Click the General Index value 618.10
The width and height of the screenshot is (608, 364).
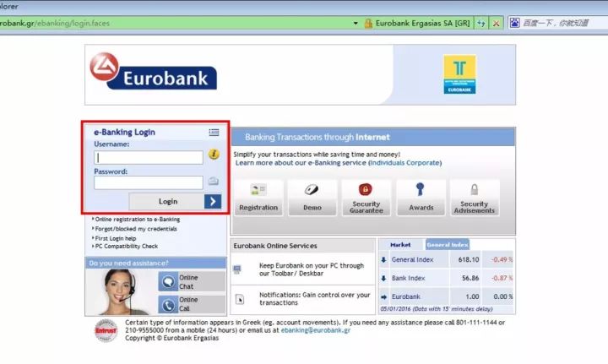click(469, 260)
